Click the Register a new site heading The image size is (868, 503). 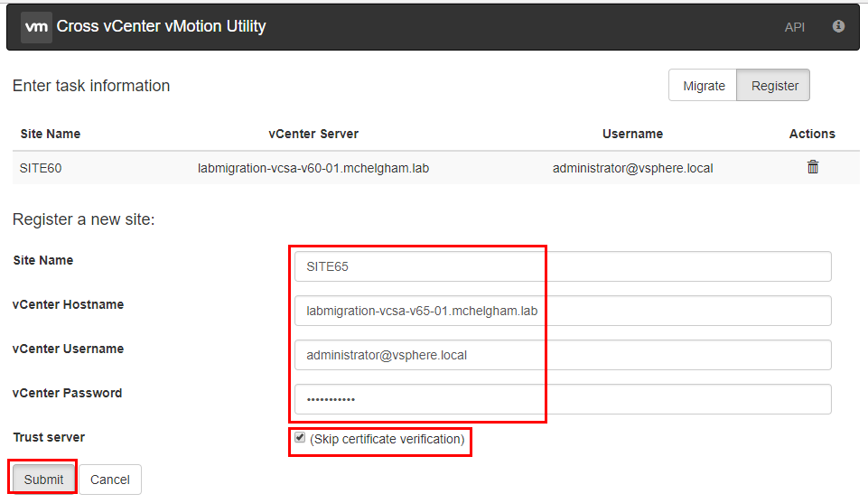click(84, 219)
